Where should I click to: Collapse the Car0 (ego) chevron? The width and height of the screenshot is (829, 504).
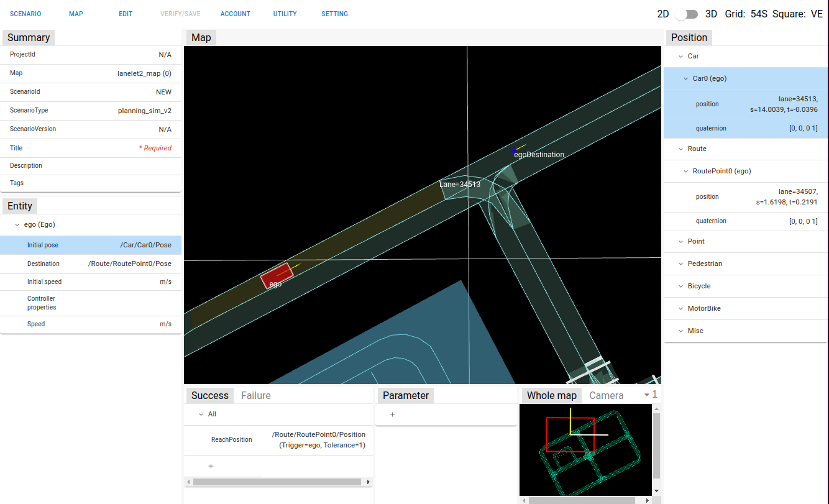(x=685, y=78)
